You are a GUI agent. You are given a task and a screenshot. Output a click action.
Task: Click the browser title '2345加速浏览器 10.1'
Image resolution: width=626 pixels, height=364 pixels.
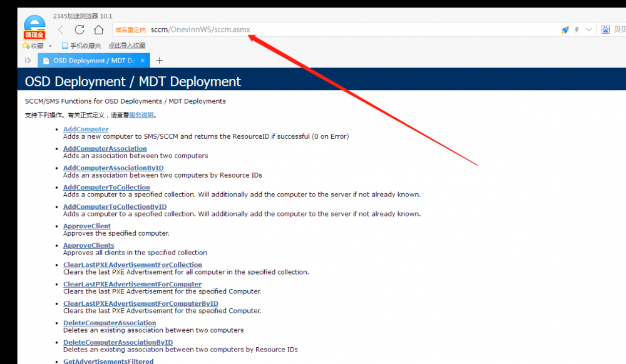pos(83,16)
